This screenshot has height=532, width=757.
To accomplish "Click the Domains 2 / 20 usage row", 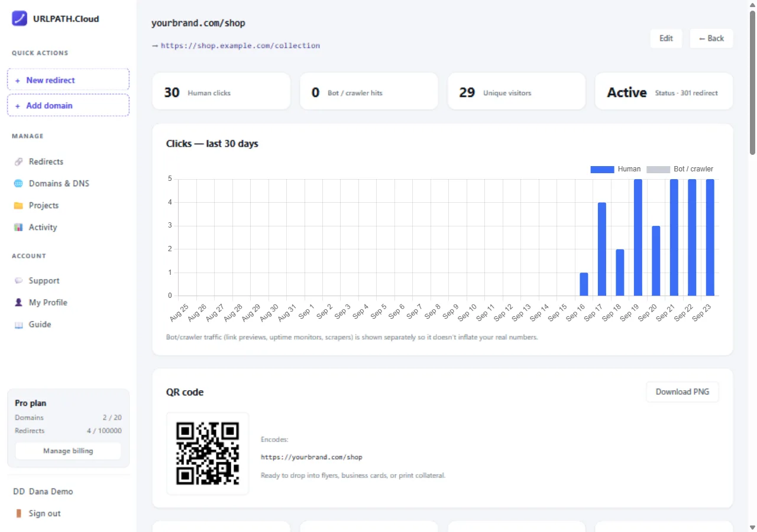I will (x=68, y=417).
